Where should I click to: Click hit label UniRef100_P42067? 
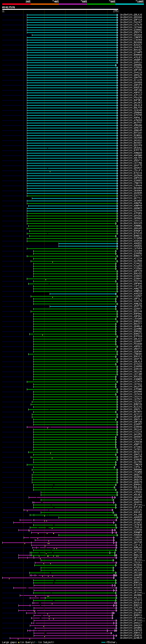coord(131,22)
